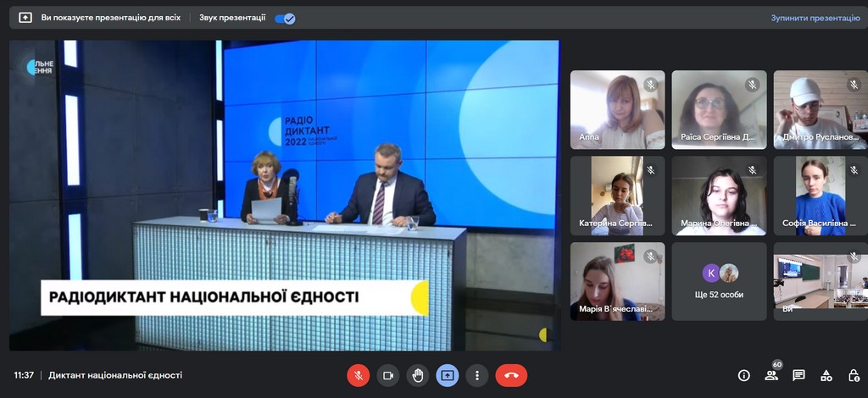Click the shared presentation video area

coord(285,195)
